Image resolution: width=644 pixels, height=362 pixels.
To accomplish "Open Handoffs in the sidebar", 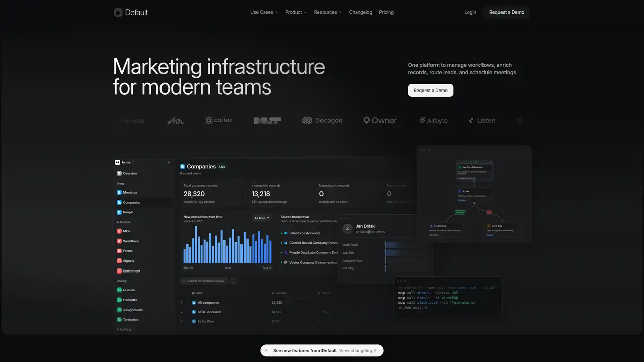I will (127, 300).
